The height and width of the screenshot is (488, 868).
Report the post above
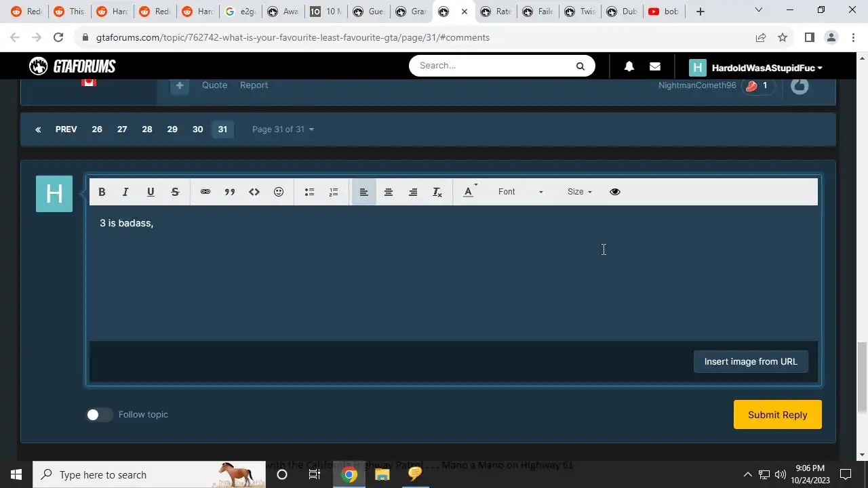point(254,85)
